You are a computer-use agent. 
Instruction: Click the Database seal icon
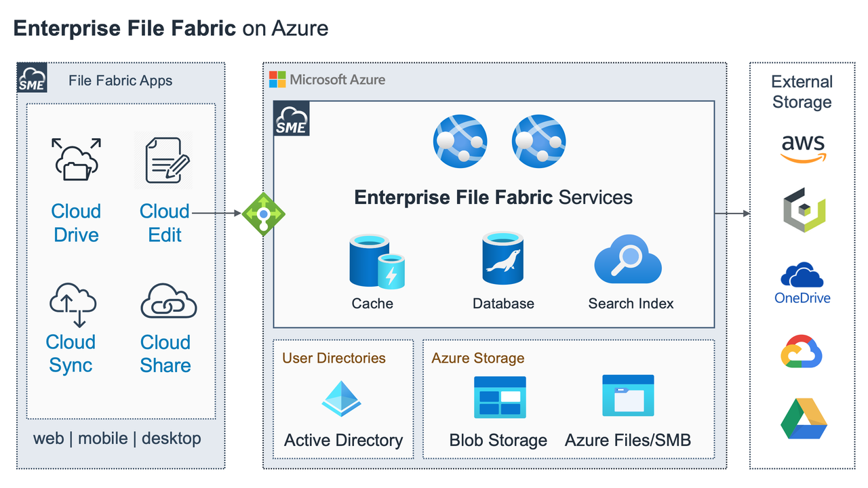(504, 258)
